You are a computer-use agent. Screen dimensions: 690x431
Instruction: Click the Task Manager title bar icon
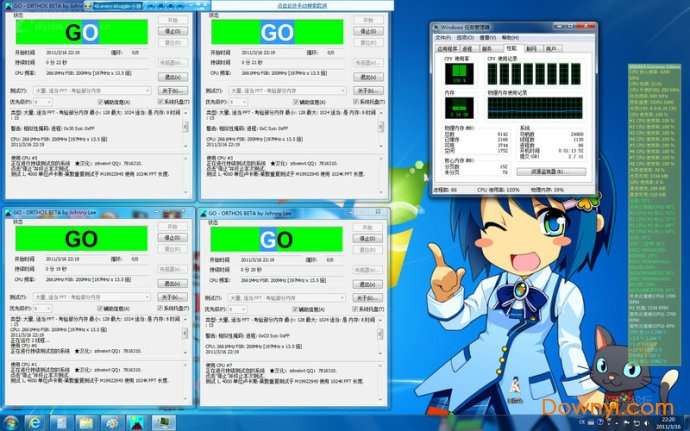coord(437,27)
